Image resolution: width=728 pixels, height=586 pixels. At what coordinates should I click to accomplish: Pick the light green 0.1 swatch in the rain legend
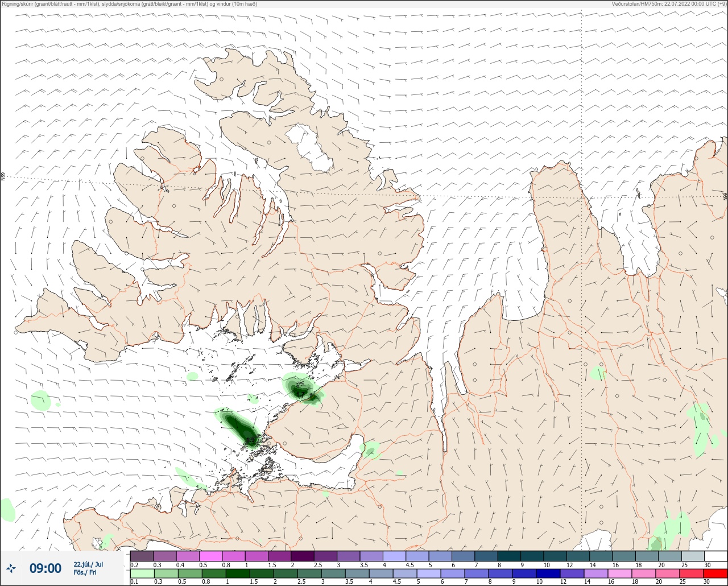click(x=142, y=573)
